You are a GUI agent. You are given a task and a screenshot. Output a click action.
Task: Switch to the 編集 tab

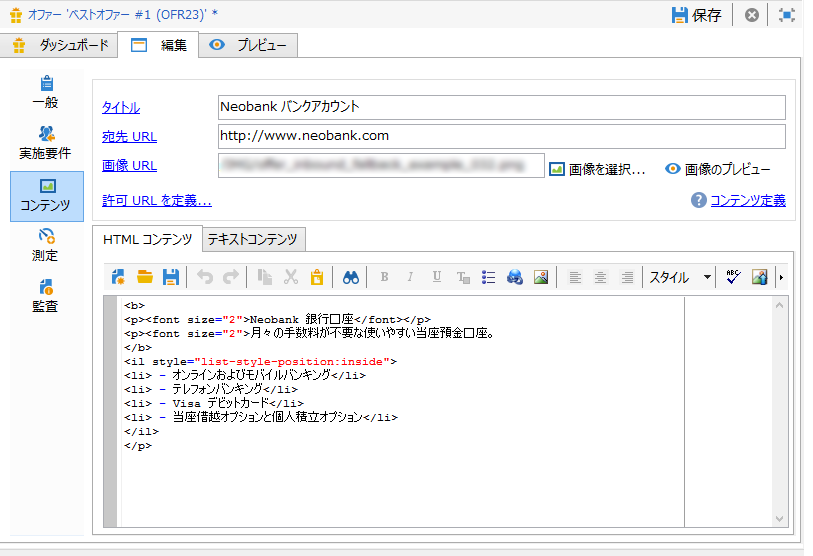pyautogui.click(x=158, y=45)
